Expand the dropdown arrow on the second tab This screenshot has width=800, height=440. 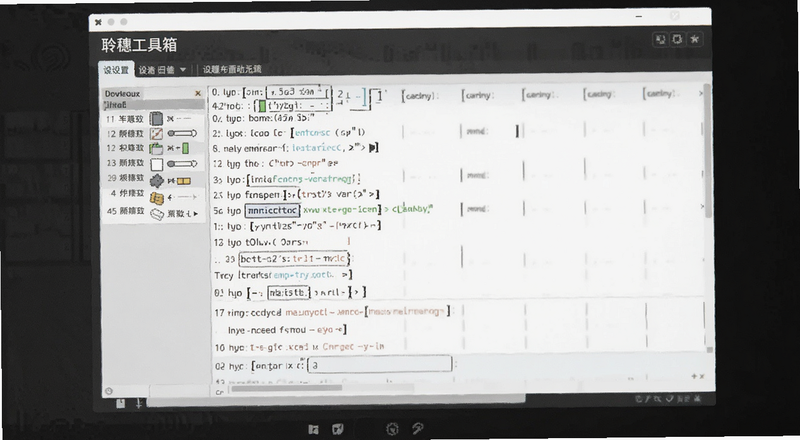point(183,70)
